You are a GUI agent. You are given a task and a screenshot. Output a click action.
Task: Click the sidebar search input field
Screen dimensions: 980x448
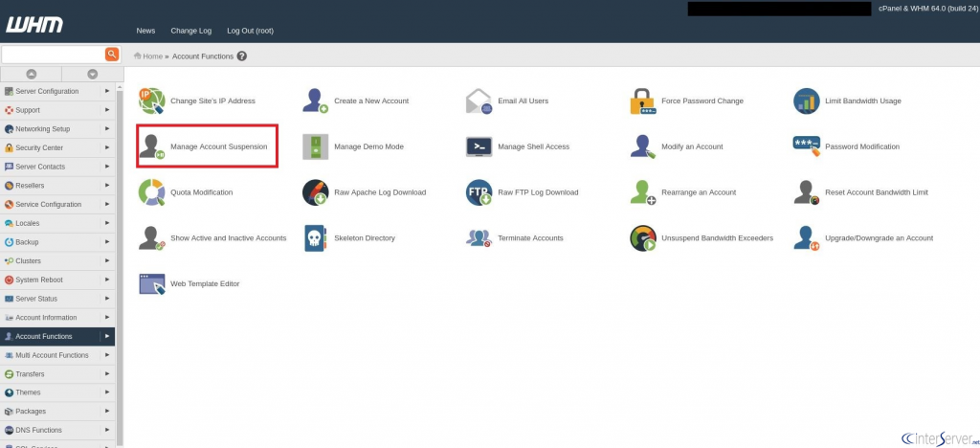point(53,54)
